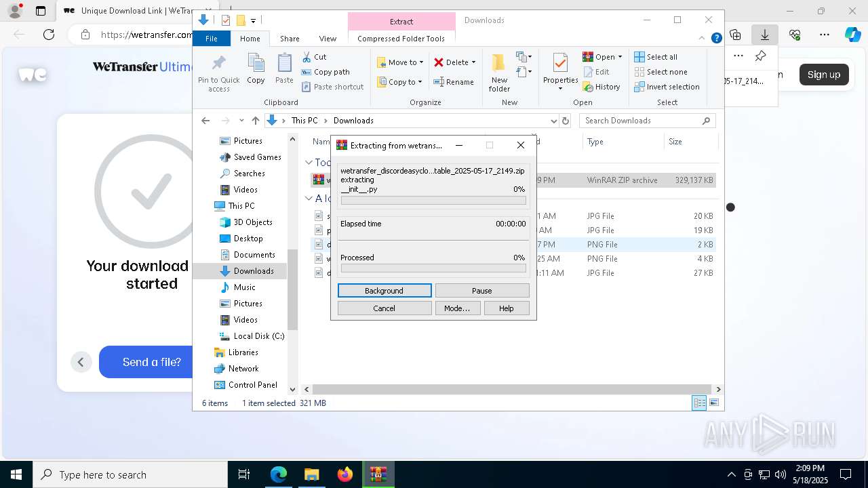The image size is (868, 488).
Task: Click the Mode... button
Action: coord(457,308)
